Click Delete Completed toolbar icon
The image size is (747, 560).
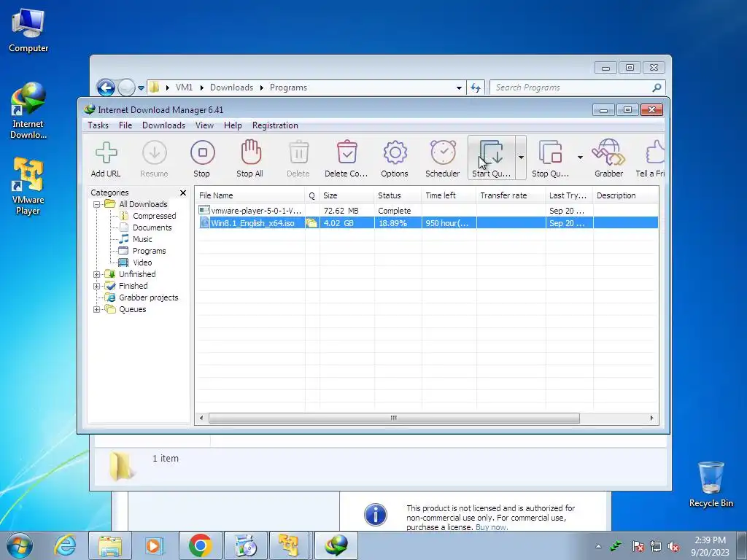[x=347, y=152]
